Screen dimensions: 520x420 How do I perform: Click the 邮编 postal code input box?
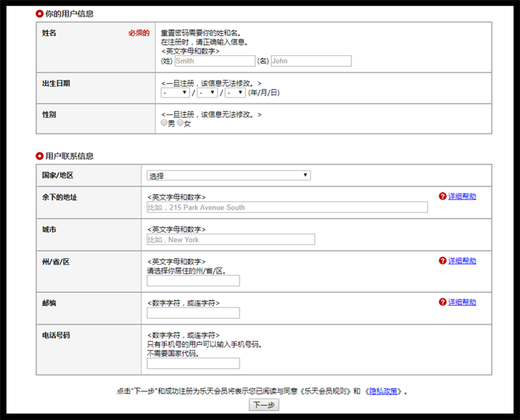[x=193, y=313]
